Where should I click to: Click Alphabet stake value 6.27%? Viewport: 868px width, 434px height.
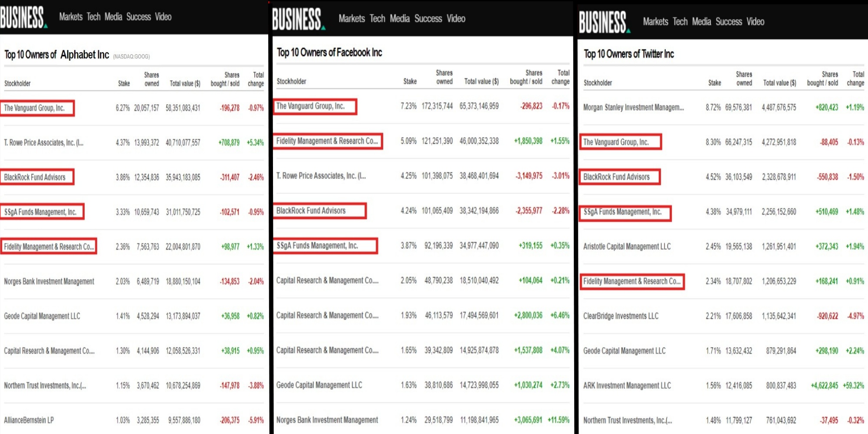click(x=122, y=108)
